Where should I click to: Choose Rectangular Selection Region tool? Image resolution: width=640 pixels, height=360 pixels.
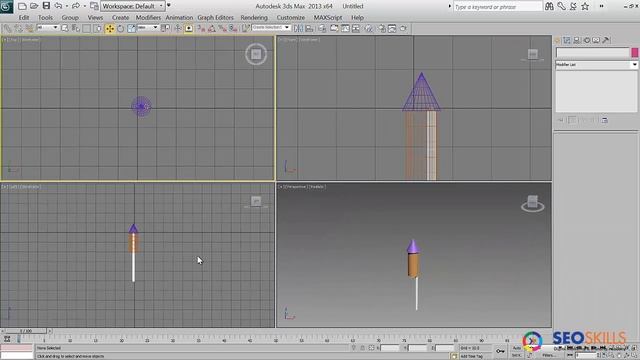click(x=87, y=28)
